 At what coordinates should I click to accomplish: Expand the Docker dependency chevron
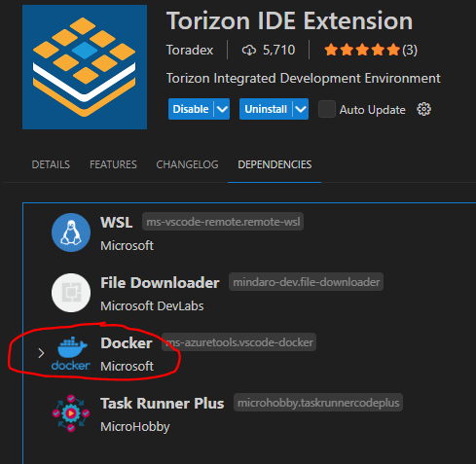41,353
